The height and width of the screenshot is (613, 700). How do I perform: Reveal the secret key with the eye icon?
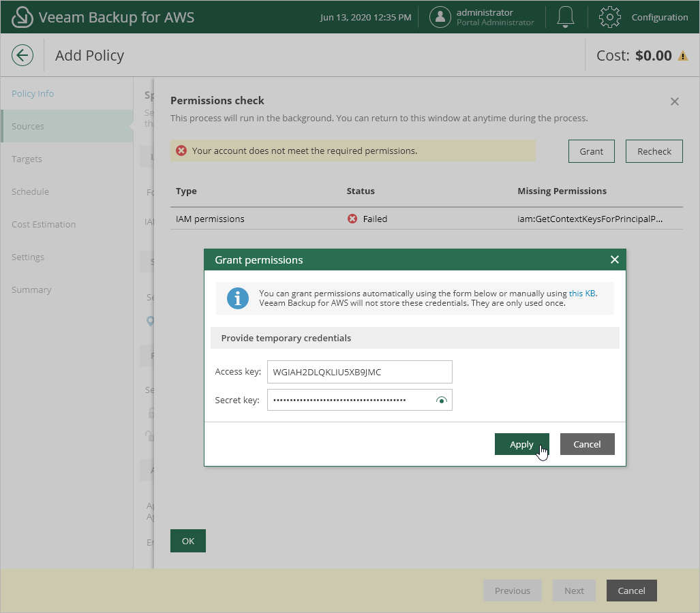(x=441, y=400)
